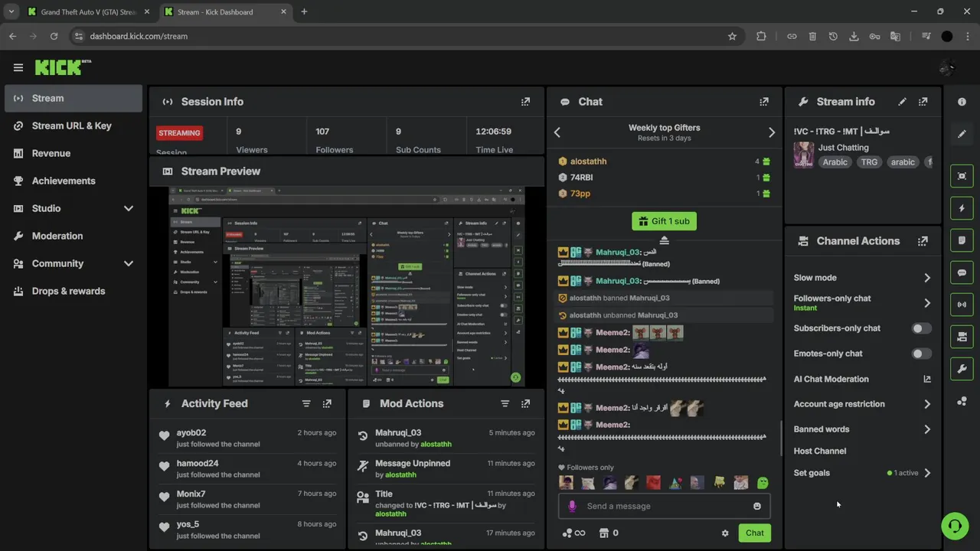Select the Stream sidebar item
Viewport: 980px width, 551px height.
pos(73,98)
